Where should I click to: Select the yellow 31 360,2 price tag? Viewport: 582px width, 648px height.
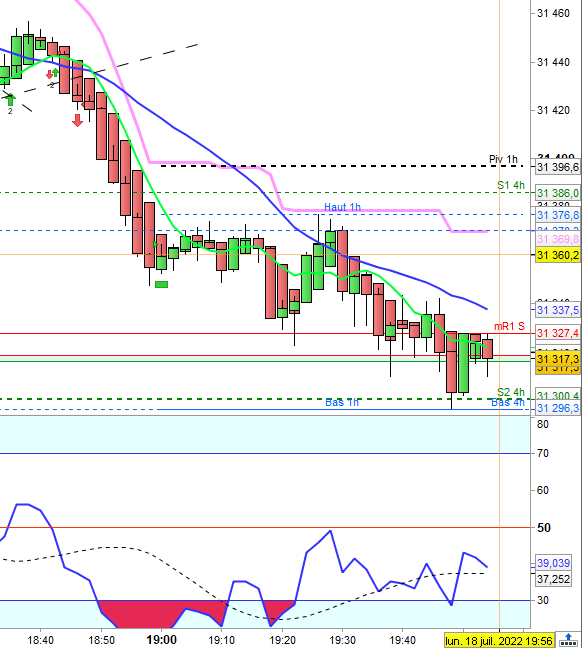pyautogui.click(x=558, y=255)
